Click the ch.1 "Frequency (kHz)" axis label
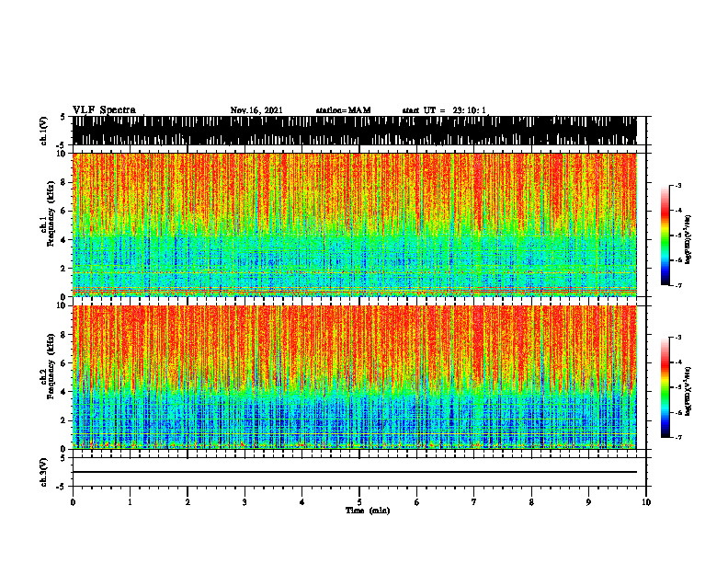The width and height of the screenshot is (728, 563). click(x=51, y=213)
